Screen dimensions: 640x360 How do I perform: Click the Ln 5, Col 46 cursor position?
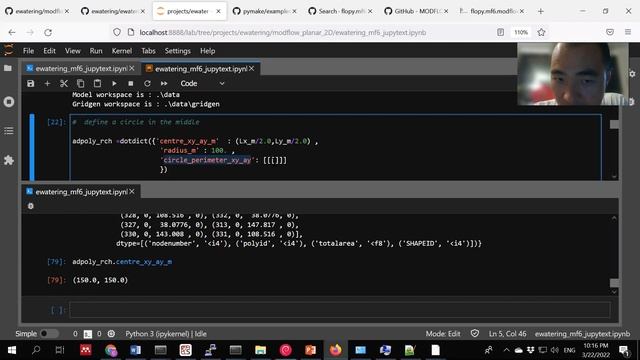(x=507, y=333)
